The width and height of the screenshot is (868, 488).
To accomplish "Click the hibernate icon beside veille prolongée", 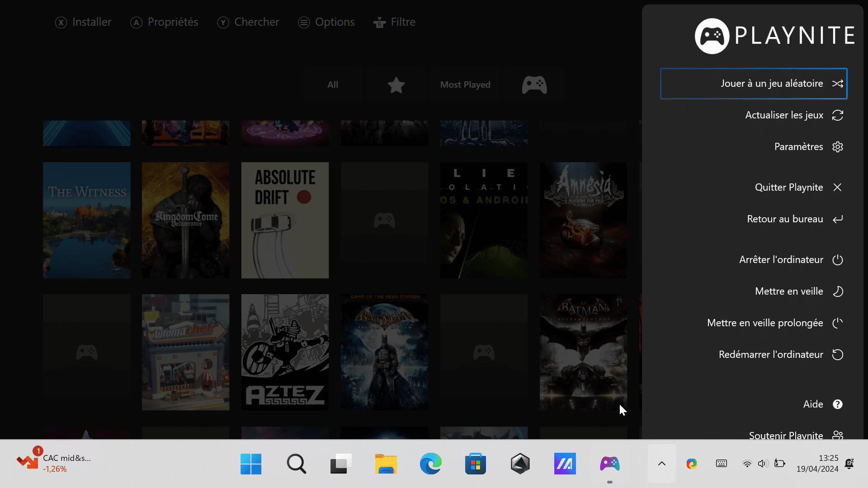I will tap(838, 323).
